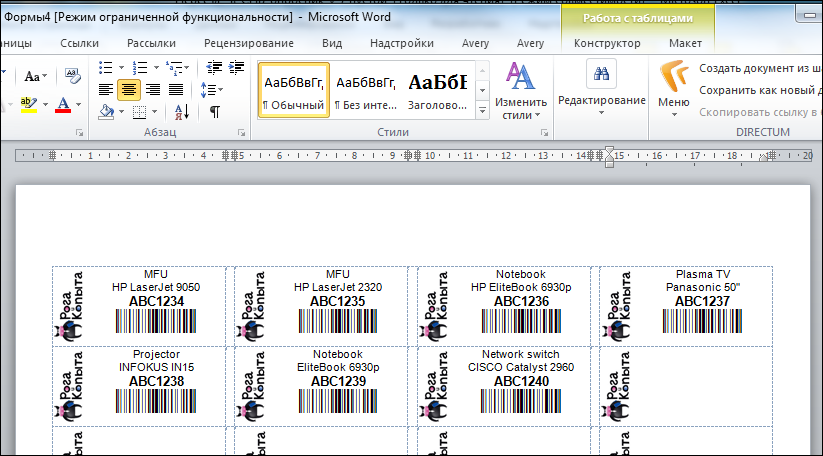Open the Ссылки tab

point(79,44)
